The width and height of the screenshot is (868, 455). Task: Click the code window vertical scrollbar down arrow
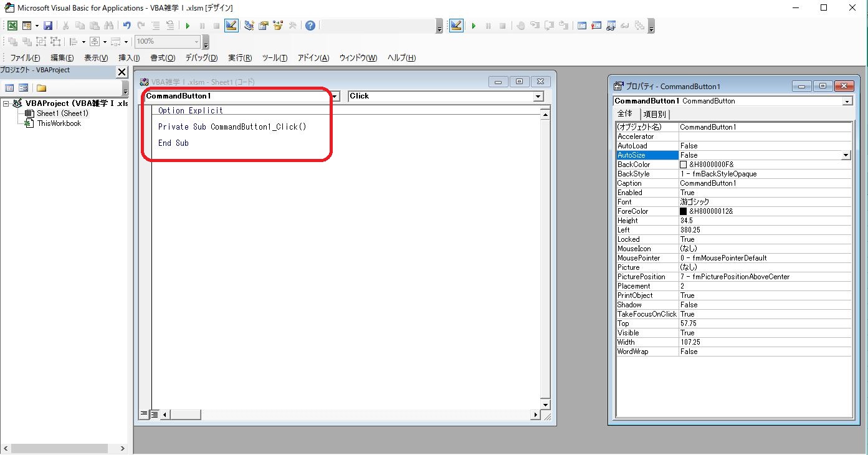(545, 404)
